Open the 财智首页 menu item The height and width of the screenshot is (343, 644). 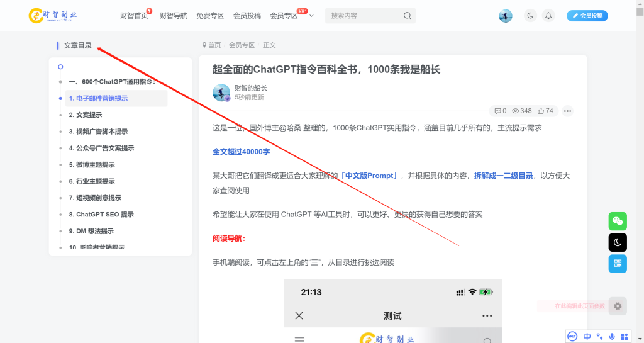tap(134, 16)
